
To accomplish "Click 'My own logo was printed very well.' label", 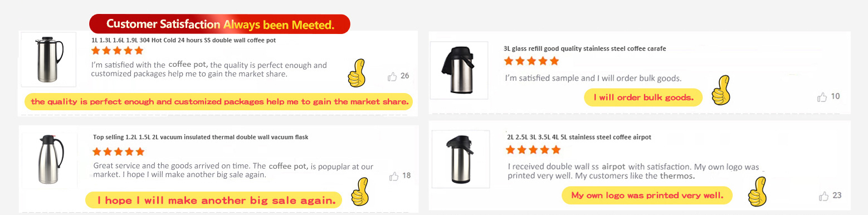I will 647,196.
